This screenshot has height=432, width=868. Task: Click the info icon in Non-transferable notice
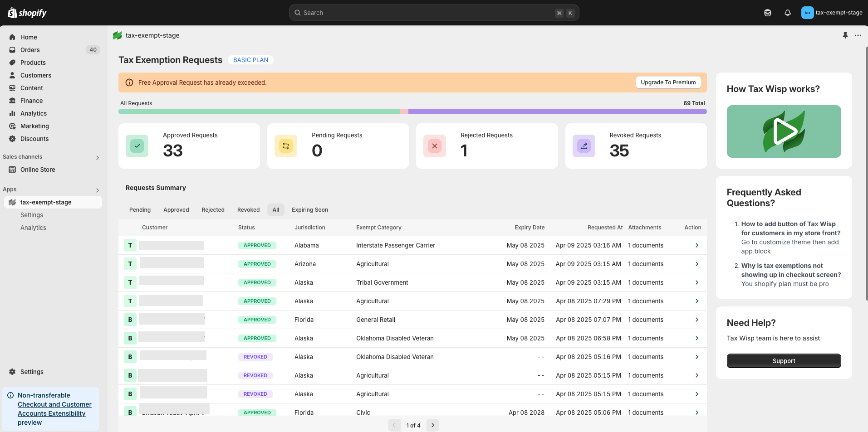tap(10, 395)
